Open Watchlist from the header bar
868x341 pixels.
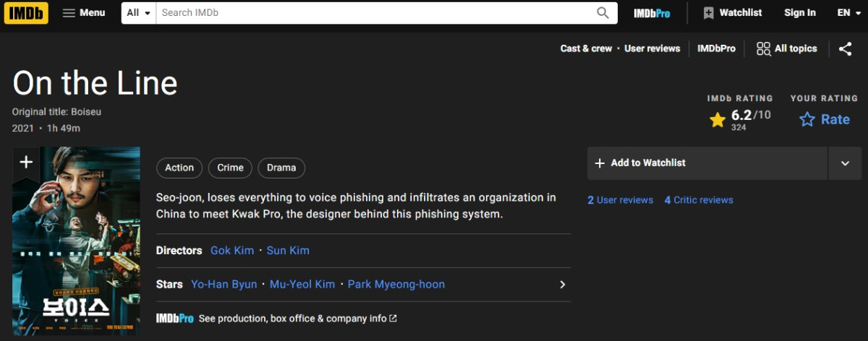732,13
